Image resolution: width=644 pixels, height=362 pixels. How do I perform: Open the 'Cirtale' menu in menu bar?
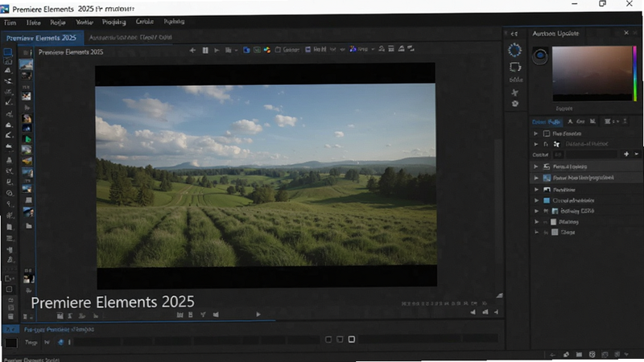[x=145, y=22]
